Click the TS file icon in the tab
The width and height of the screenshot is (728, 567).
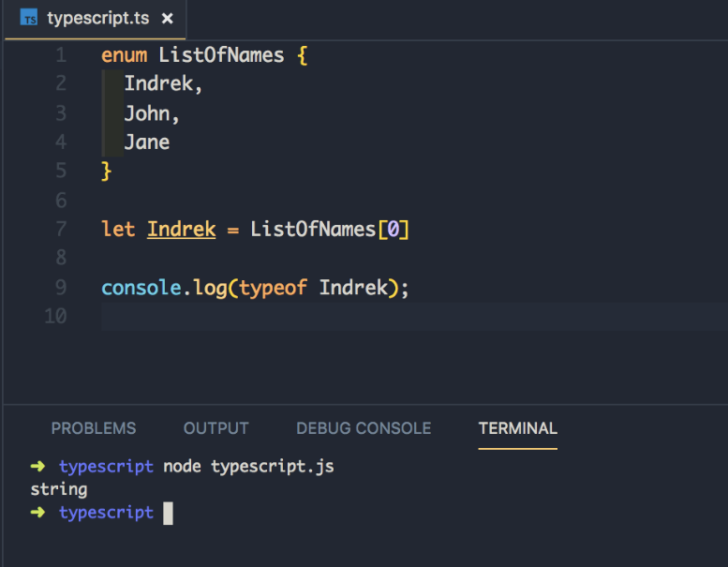coord(29,17)
